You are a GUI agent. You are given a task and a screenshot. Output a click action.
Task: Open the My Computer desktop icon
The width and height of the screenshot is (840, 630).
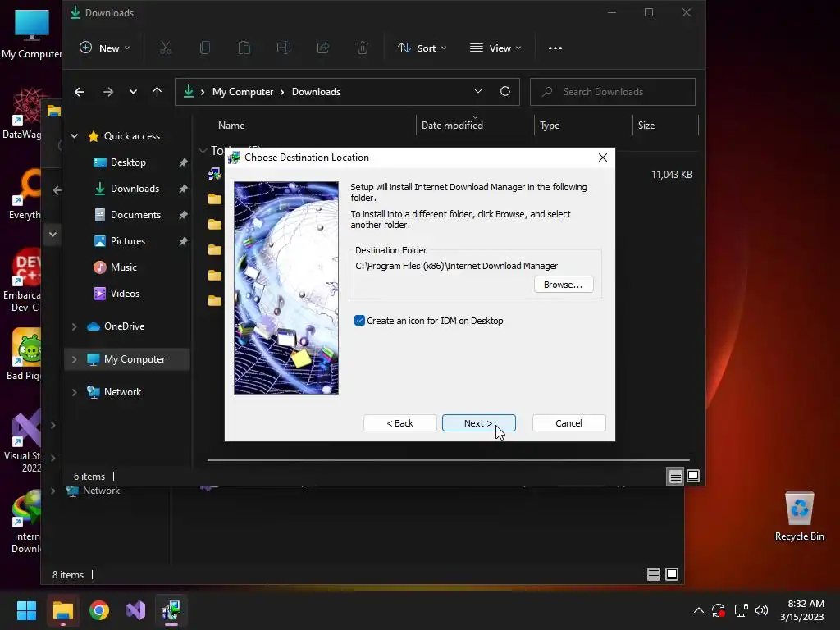[x=32, y=34]
